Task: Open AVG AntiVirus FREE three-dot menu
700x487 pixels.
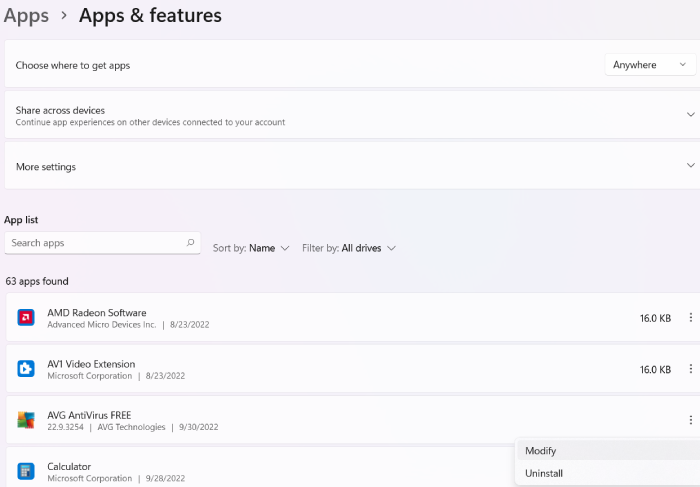Action: point(691,420)
